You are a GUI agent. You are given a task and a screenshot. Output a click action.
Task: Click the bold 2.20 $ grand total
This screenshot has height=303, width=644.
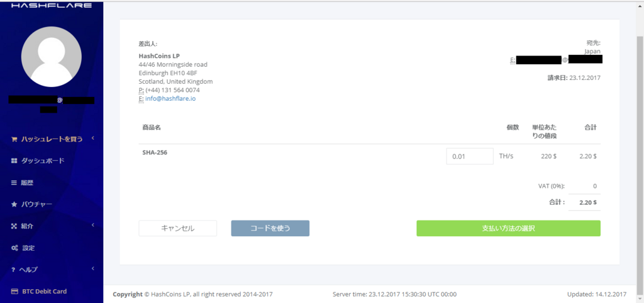pyautogui.click(x=588, y=202)
